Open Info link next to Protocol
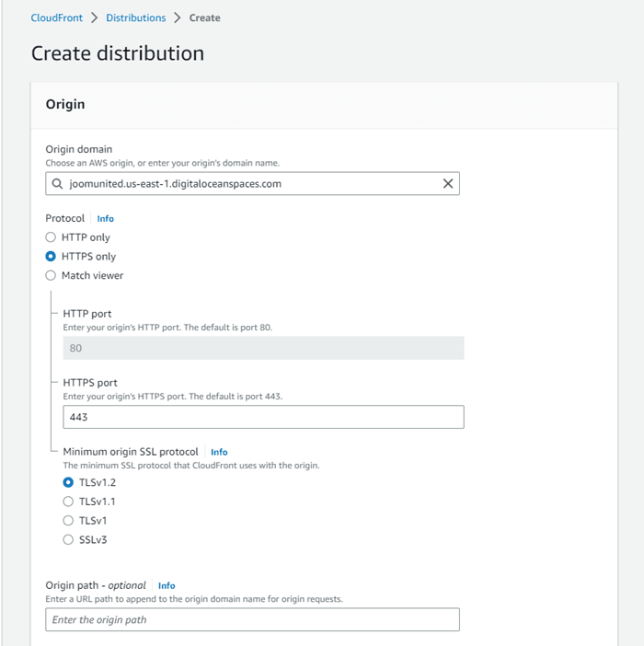This screenshot has height=646, width=644. pos(106,219)
